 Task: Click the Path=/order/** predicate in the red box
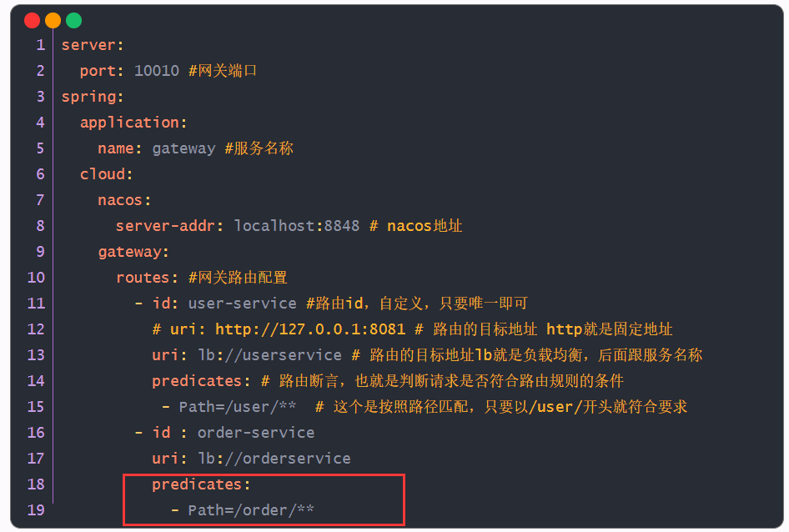tap(250, 509)
